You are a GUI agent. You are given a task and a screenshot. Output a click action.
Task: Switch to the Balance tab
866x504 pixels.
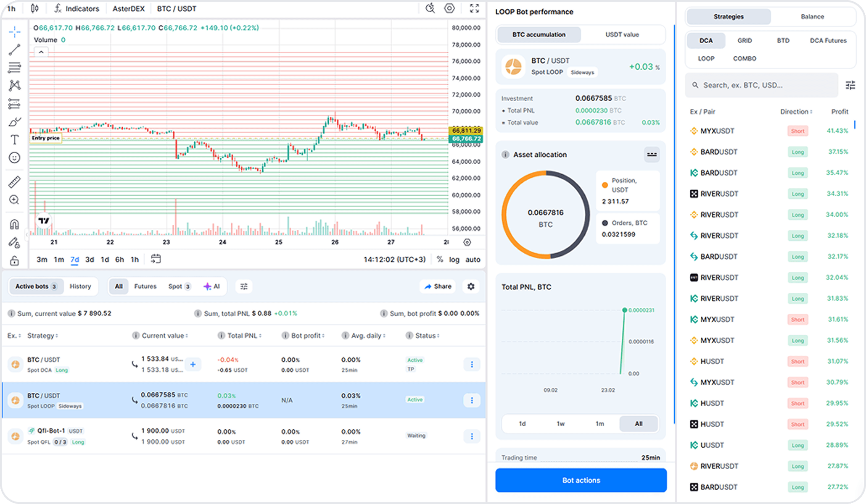click(812, 17)
